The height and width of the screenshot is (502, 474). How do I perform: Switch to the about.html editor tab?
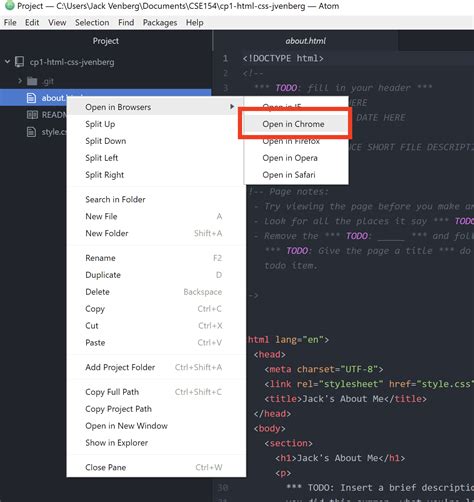[305, 41]
